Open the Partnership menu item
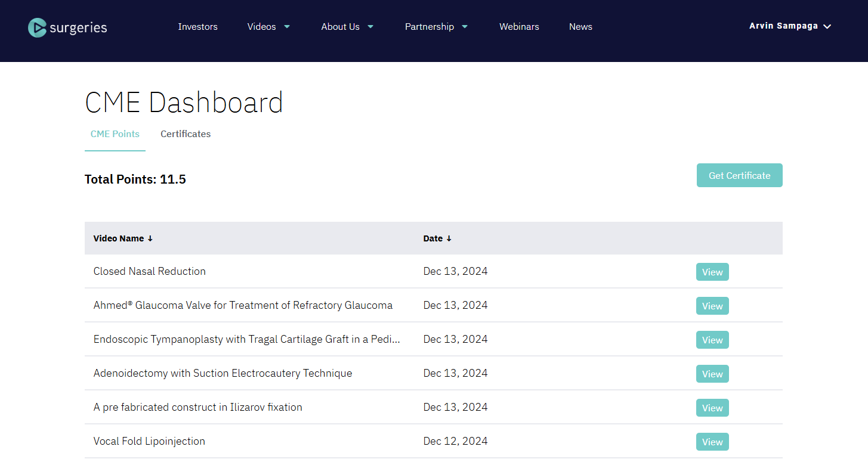 (429, 27)
